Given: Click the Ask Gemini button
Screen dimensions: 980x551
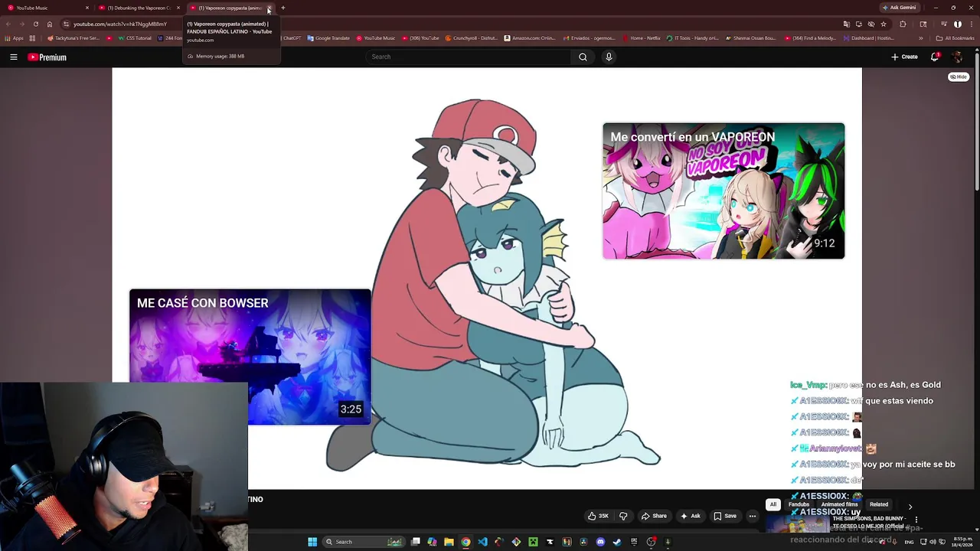Looking at the screenshot, I should click(x=899, y=8).
